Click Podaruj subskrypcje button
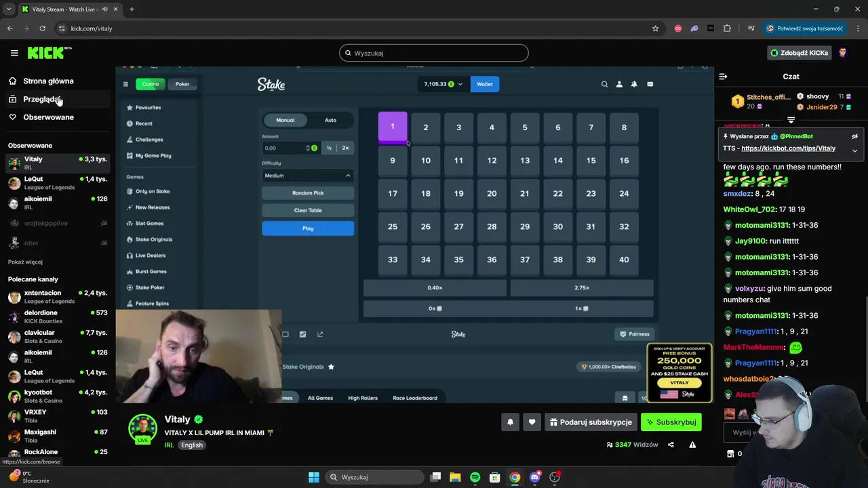Viewport: 868px width, 488px height. coord(591,422)
